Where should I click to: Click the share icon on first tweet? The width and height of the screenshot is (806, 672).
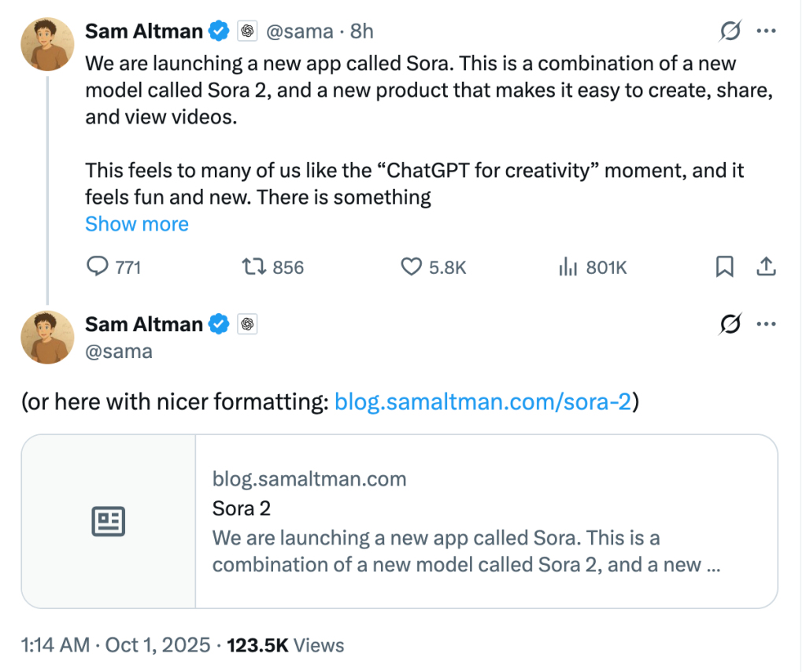pyautogui.click(x=766, y=268)
